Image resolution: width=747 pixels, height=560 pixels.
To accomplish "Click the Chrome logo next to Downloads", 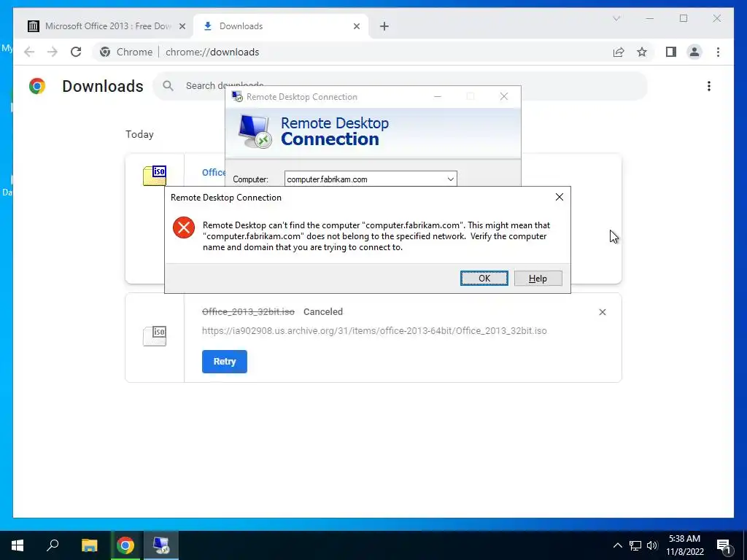I will 37,86.
